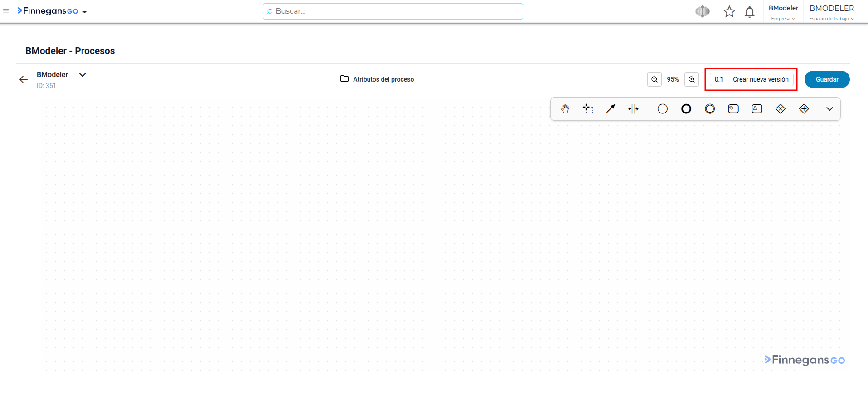868x411 pixels.
Task: Open notifications bell
Action: click(x=750, y=12)
